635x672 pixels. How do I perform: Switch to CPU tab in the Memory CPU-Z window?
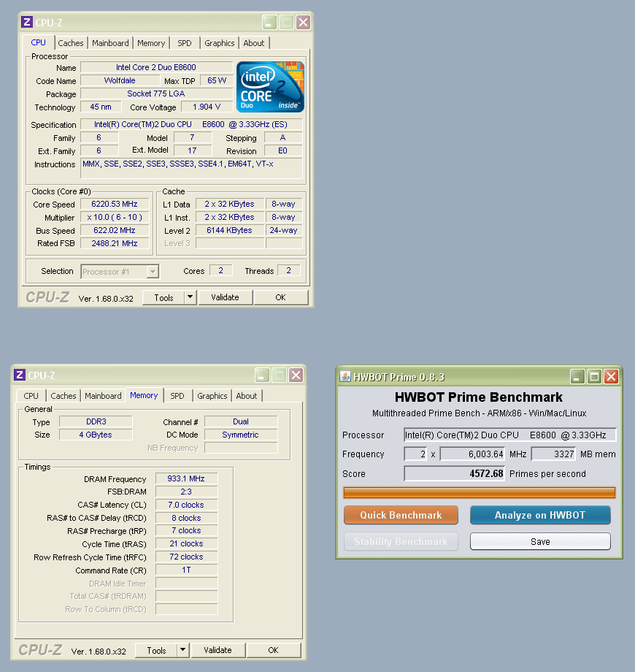pos(31,396)
